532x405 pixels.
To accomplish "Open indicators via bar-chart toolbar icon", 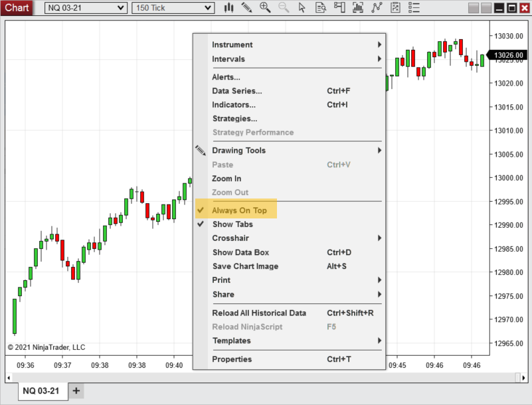I will coord(357,7).
